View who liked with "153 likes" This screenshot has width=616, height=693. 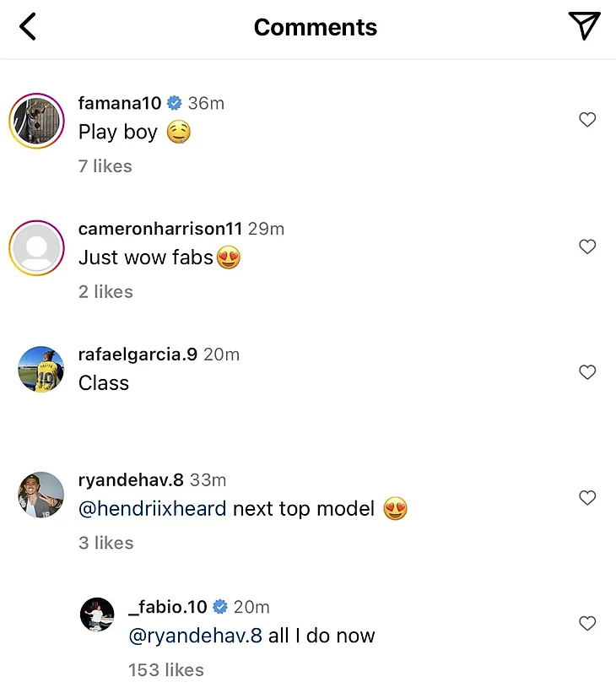tap(166, 670)
